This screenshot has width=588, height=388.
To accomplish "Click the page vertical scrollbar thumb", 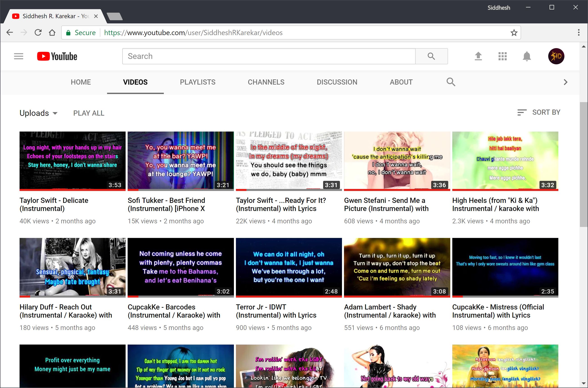I will tap(584, 164).
